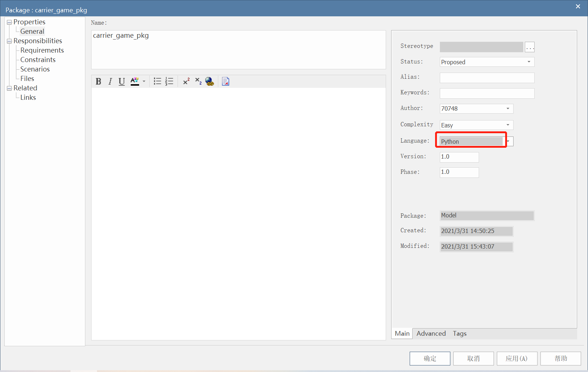Underline the selected notes text
Viewport: 588px width, 372px height.
pyautogui.click(x=122, y=81)
